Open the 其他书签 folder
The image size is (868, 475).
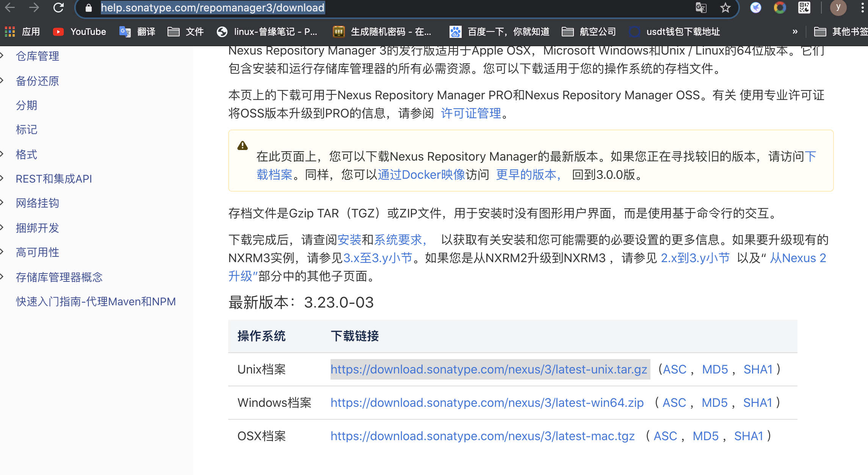[x=841, y=32]
